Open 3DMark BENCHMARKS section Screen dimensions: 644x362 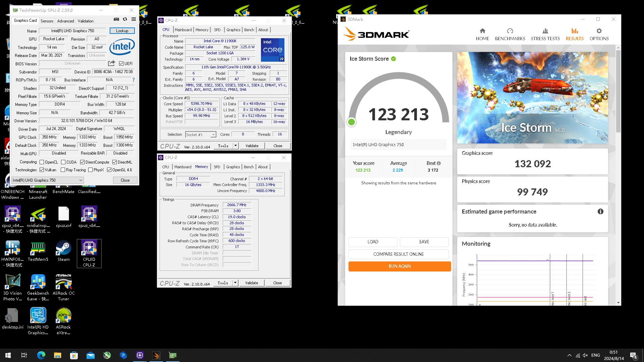click(510, 34)
